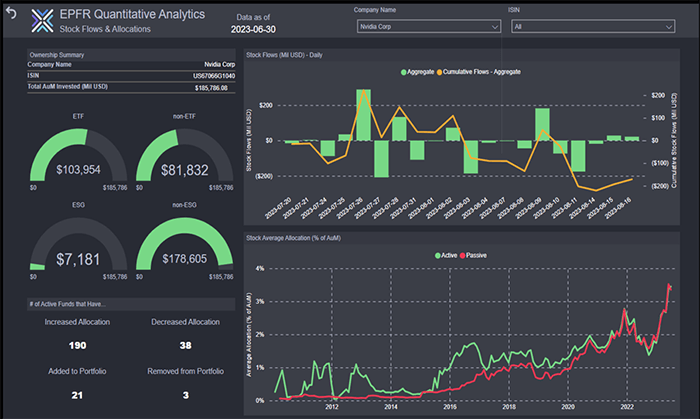Select the Aggregate legend green dot

[x=404, y=72]
